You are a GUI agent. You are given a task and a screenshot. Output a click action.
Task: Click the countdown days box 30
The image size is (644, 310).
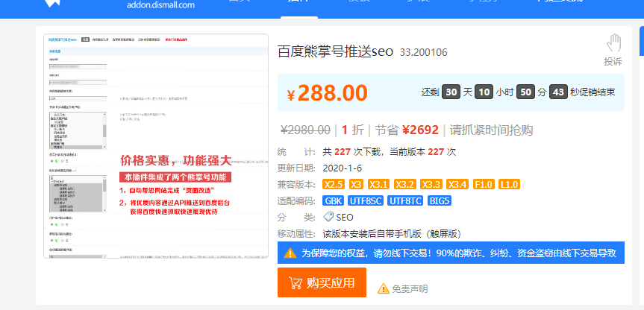click(x=451, y=92)
